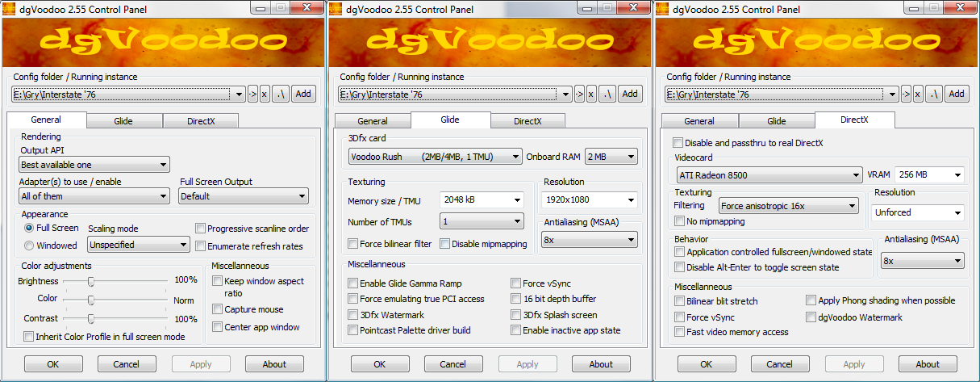Click the '>' folder button in the left General-tab window
The image size is (980, 382).
click(x=252, y=94)
